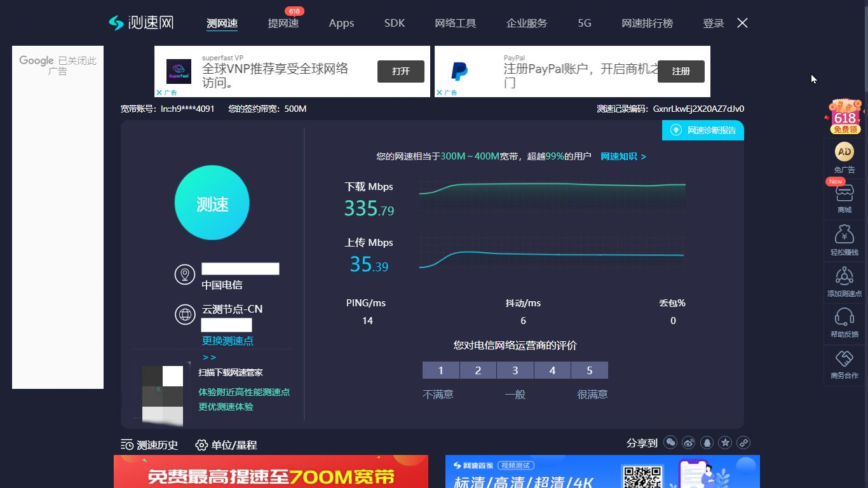
Task: Share result to WeChat
Action: pos(670,443)
